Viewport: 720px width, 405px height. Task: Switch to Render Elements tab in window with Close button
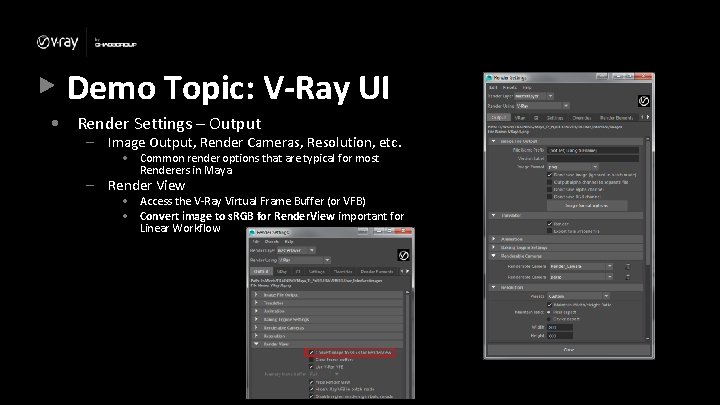pyautogui.click(x=616, y=118)
